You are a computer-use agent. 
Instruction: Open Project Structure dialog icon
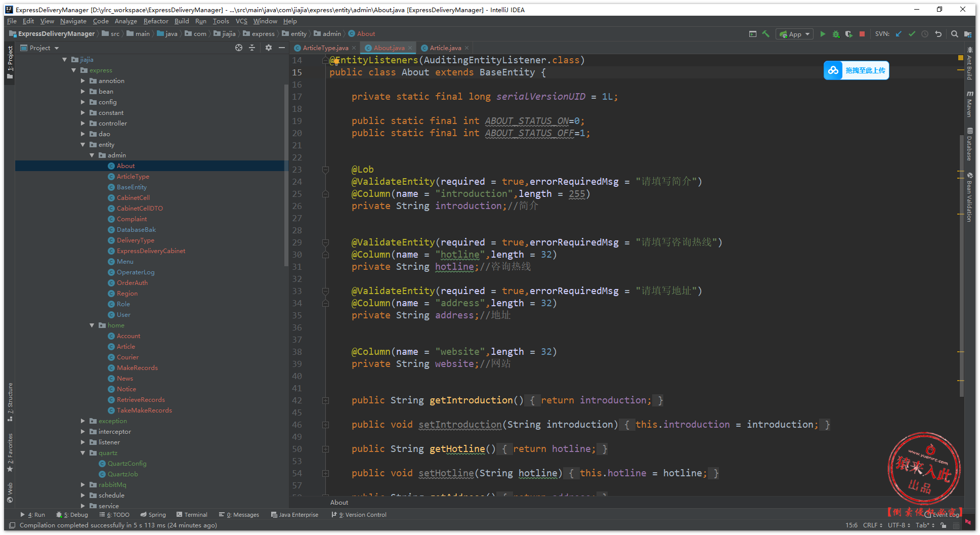[967, 34]
